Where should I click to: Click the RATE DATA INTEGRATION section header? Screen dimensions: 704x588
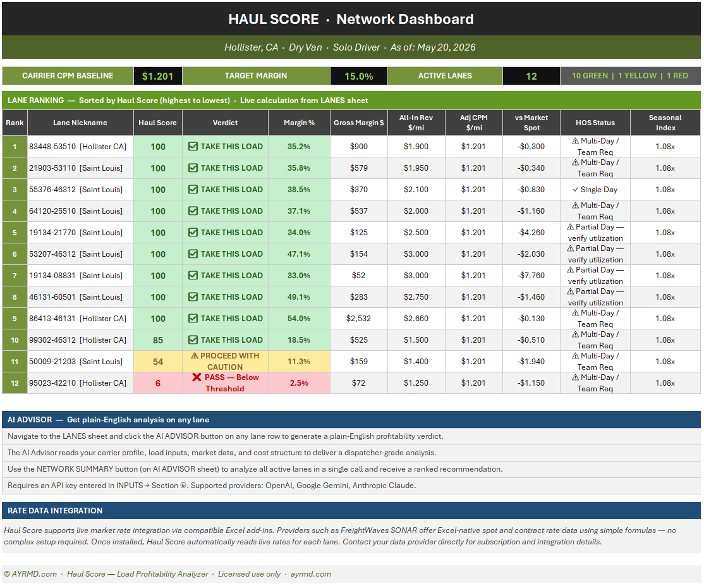pos(351,511)
